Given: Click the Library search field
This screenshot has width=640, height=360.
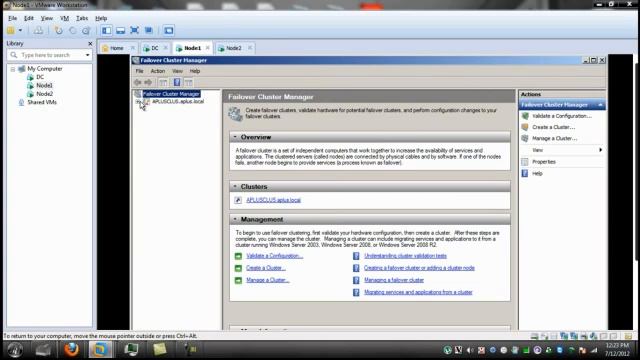Looking at the screenshot, I should click(49, 55).
